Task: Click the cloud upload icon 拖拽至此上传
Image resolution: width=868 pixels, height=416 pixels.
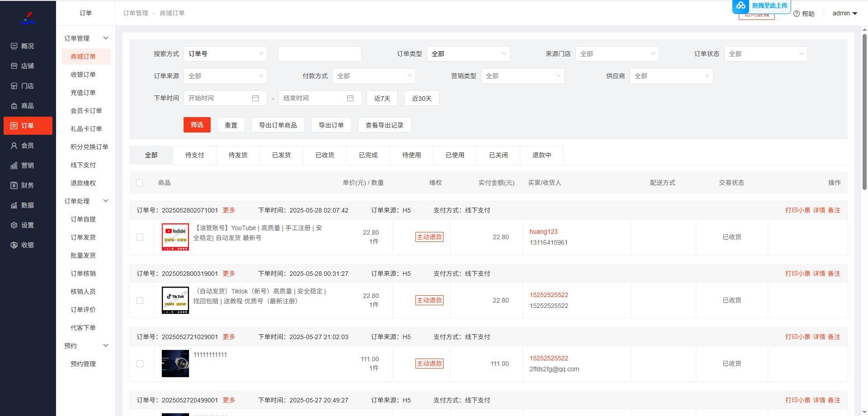Action: (x=741, y=5)
